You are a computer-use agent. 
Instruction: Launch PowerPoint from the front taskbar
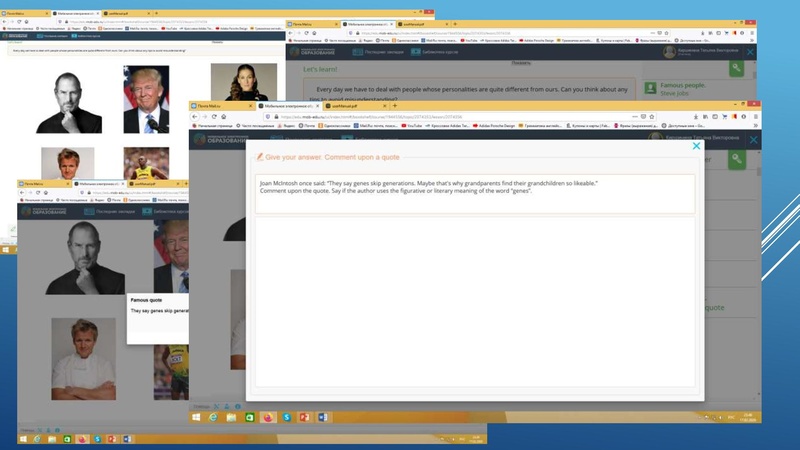point(304,416)
